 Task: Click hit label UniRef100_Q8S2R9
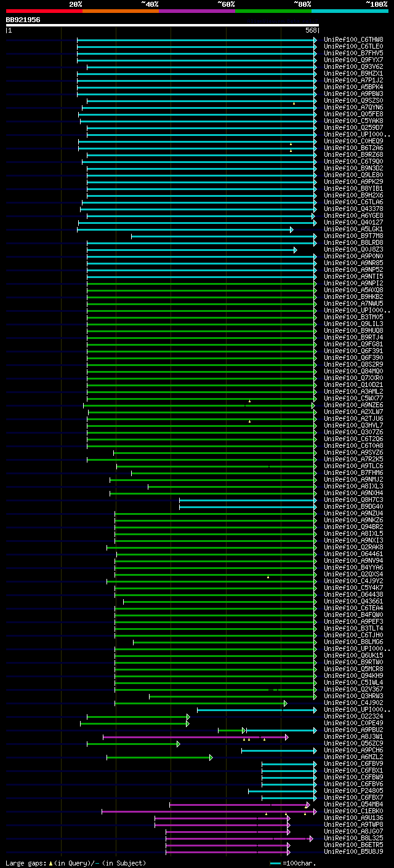(x=353, y=364)
